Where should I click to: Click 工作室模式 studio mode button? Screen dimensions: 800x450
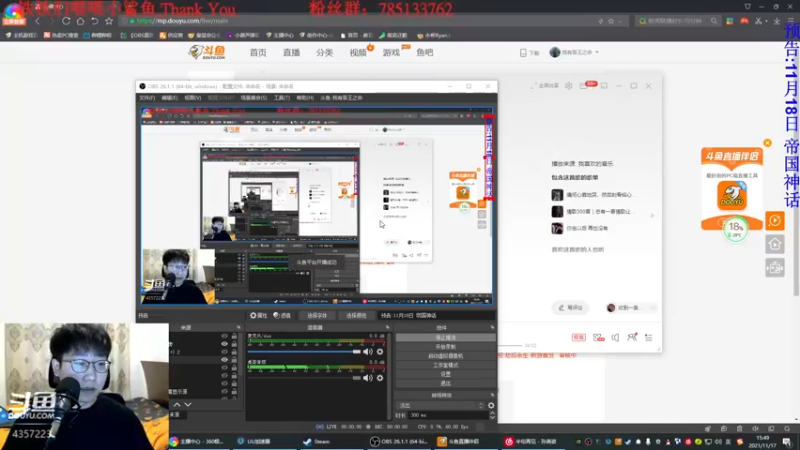(x=445, y=365)
